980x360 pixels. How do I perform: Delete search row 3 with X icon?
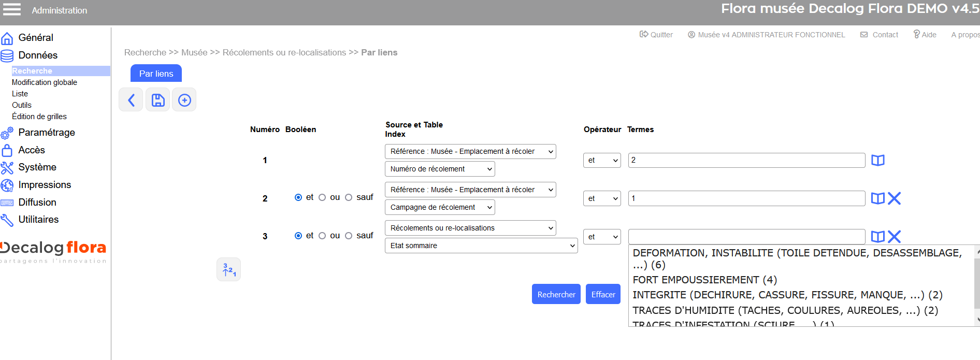point(895,237)
